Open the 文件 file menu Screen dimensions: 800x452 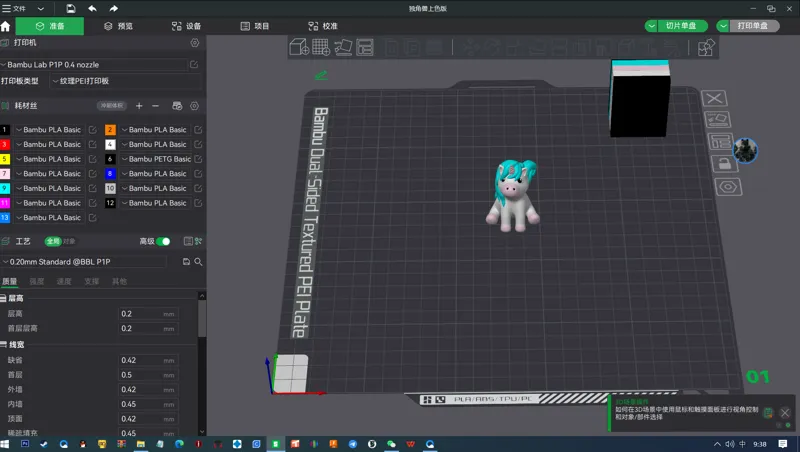click(14, 9)
